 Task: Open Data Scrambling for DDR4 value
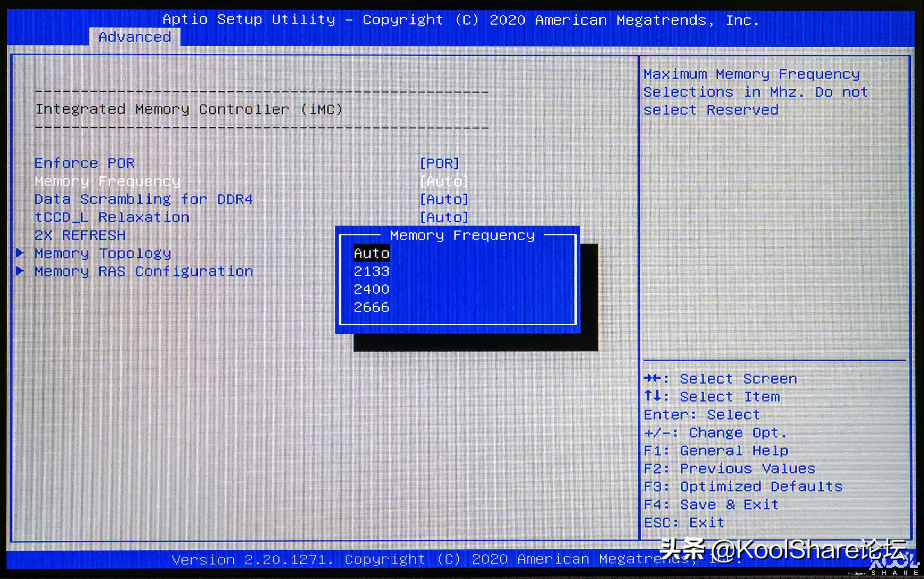pyautogui.click(x=444, y=200)
